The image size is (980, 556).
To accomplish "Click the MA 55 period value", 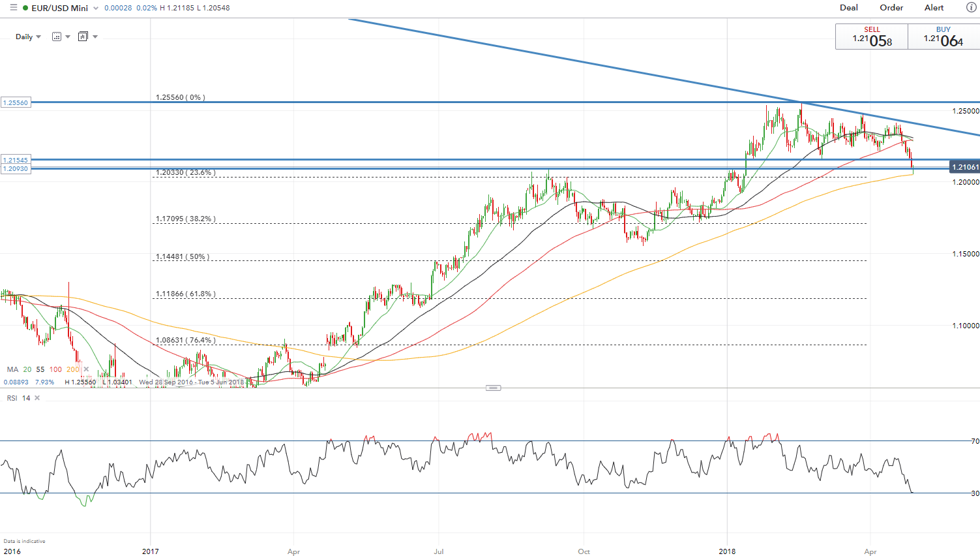I will tap(40, 369).
